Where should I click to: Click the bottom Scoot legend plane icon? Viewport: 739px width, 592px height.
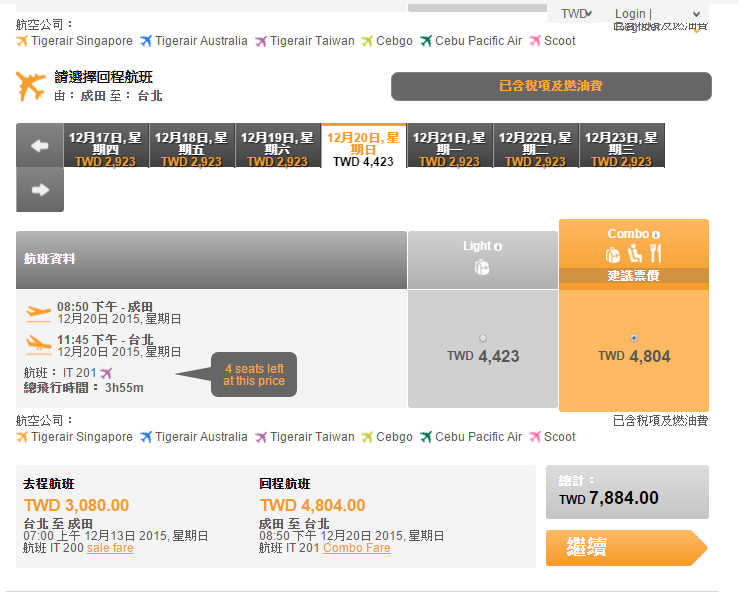click(535, 437)
